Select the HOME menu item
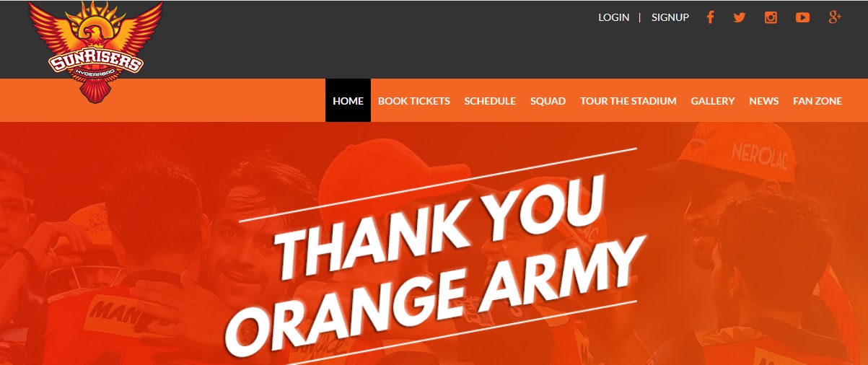The width and height of the screenshot is (868, 365). pyautogui.click(x=348, y=100)
